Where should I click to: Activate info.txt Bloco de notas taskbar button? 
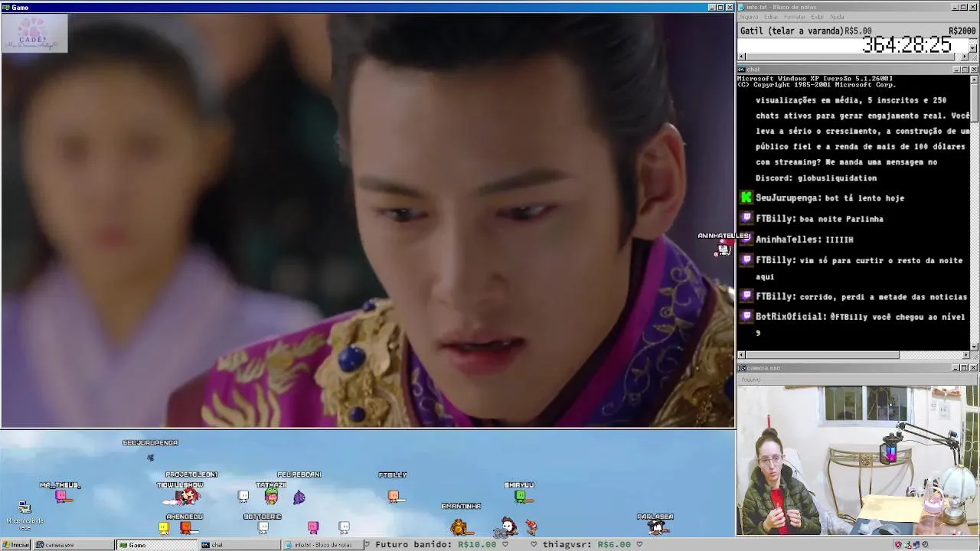point(322,545)
